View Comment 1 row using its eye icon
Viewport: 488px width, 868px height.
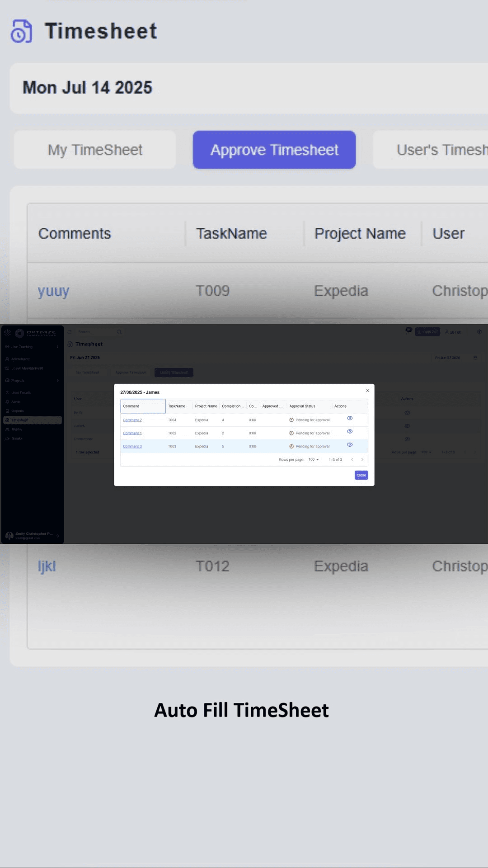pos(350,431)
